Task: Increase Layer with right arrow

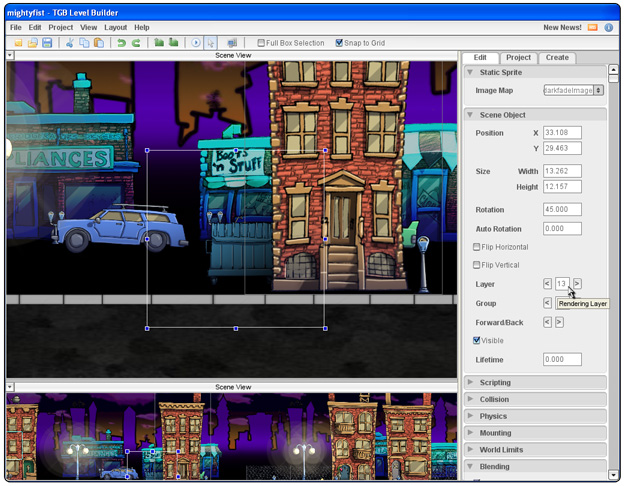Action: pos(577,283)
